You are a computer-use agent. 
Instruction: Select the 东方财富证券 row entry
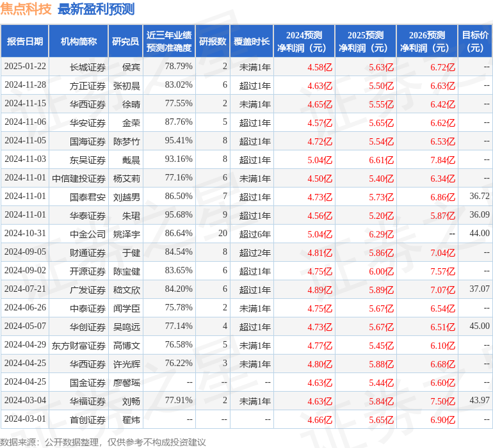coord(79,345)
